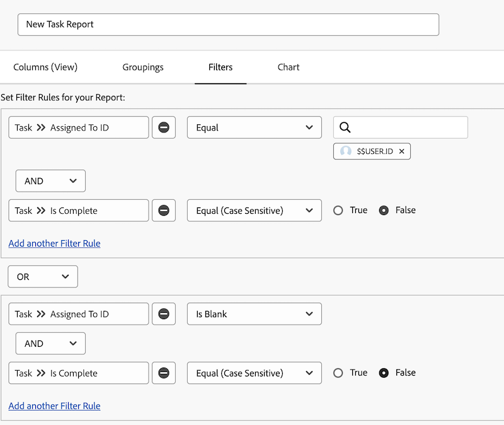Image resolution: width=504 pixels, height=425 pixels.
Task: Select True for the first Is Complete filter
Action: pos(337,210)
